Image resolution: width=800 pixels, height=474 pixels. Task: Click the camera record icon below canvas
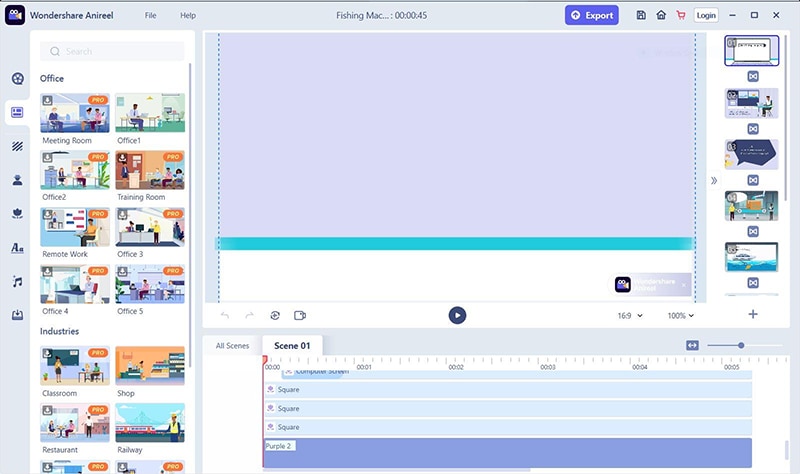(x=300, y=315)
